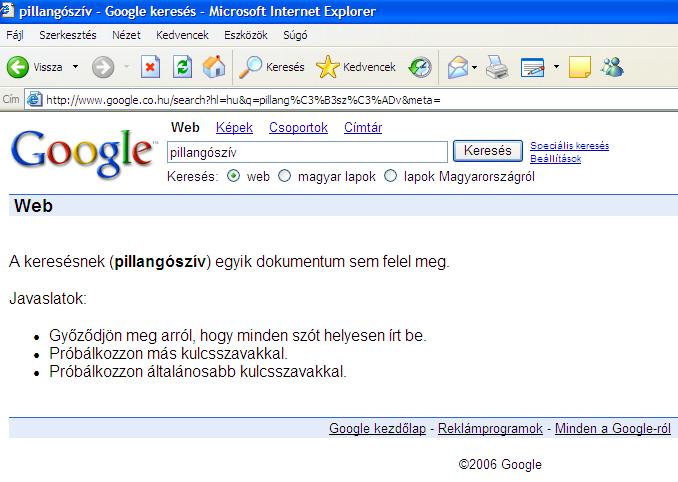Open the Szerkesztés menu
This screenshot has height=482, width=678.
coord(68,35)
